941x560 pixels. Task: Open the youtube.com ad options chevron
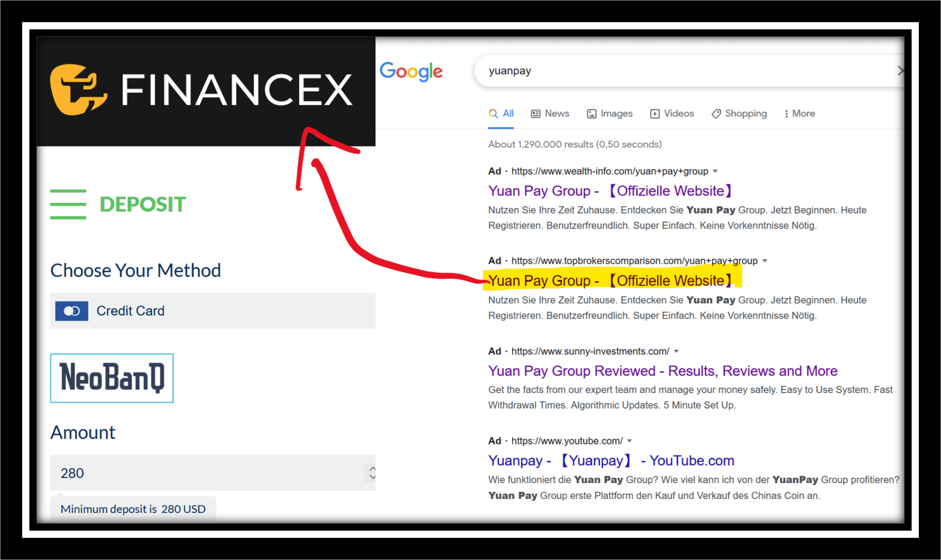click(x=630, y=441)
